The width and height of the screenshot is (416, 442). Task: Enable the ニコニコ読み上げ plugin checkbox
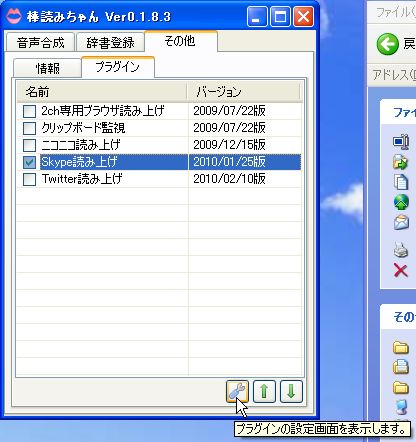[x=29, y=145]
